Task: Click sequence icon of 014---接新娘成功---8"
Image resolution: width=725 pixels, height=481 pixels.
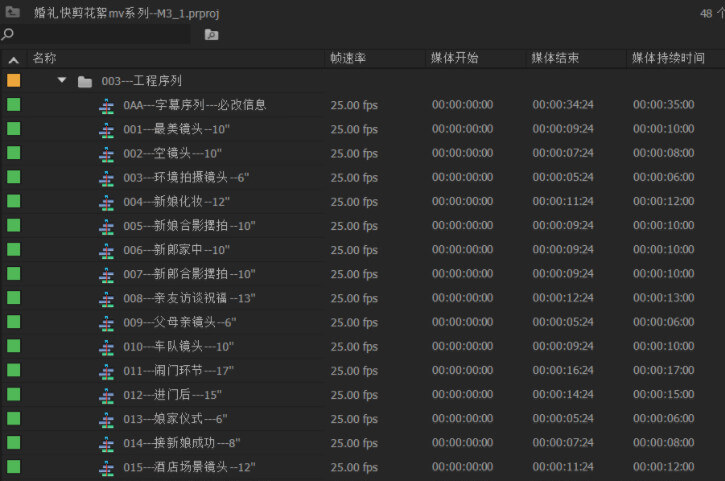Action: (x=106, y=444)
